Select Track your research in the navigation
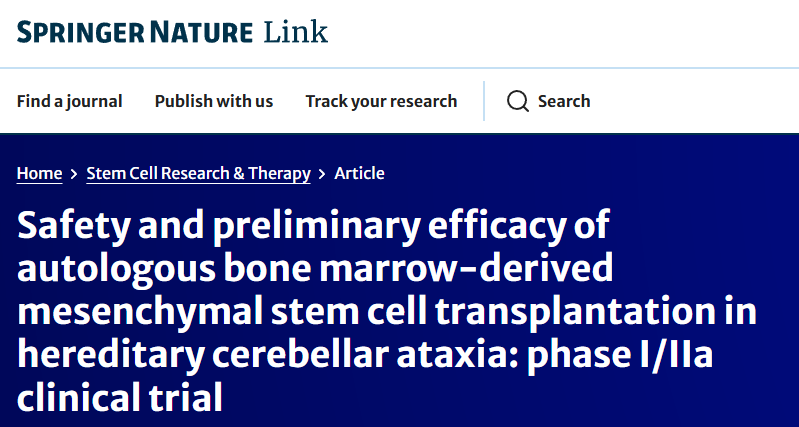This screenshot has width=799, height=427. pos(381,101)
